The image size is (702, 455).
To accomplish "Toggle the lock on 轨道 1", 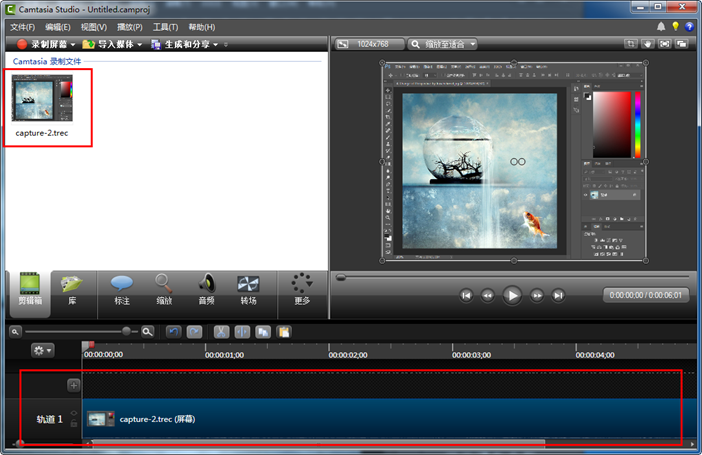I will (x=75, y=424).
